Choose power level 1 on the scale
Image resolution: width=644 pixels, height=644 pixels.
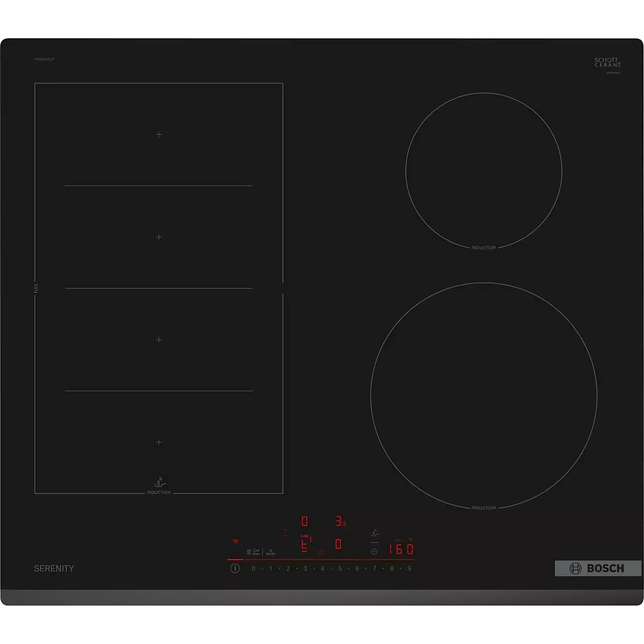(270, 568)
